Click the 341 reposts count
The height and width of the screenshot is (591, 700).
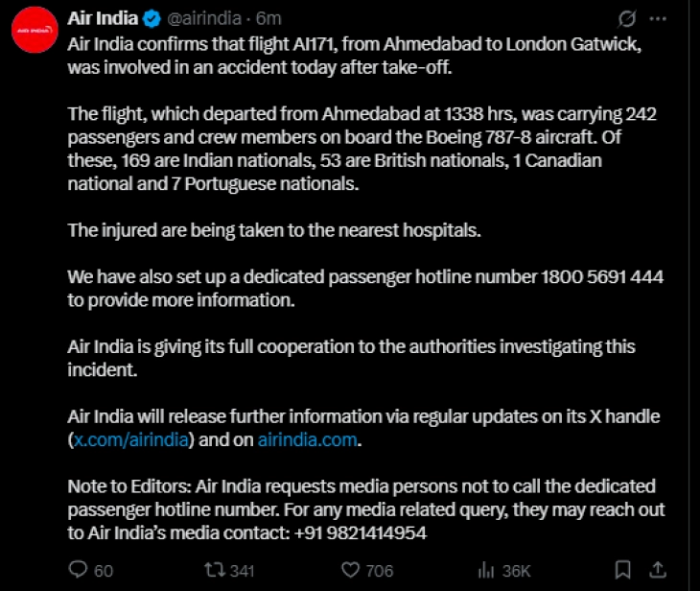pyautogui.click(x=242, y=571)
